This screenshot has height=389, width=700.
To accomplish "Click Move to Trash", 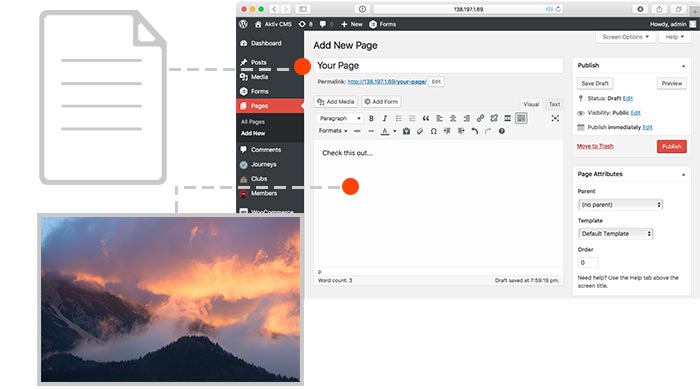I will [x=595, y=146].
